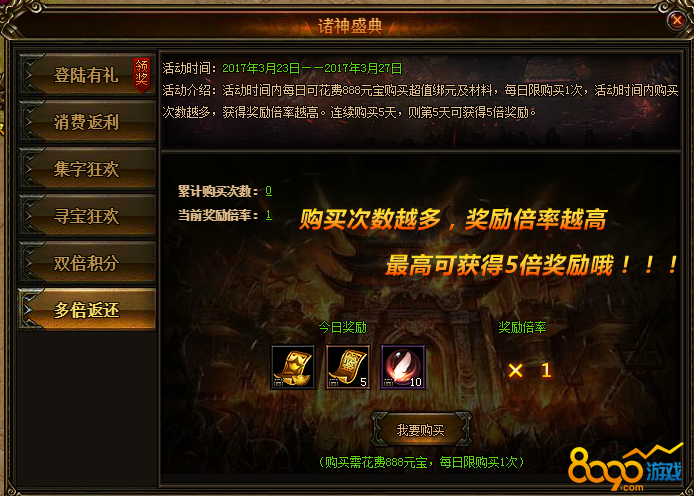Click the green activity date range text
Screen dimensions: 694x496
[312, 68]
